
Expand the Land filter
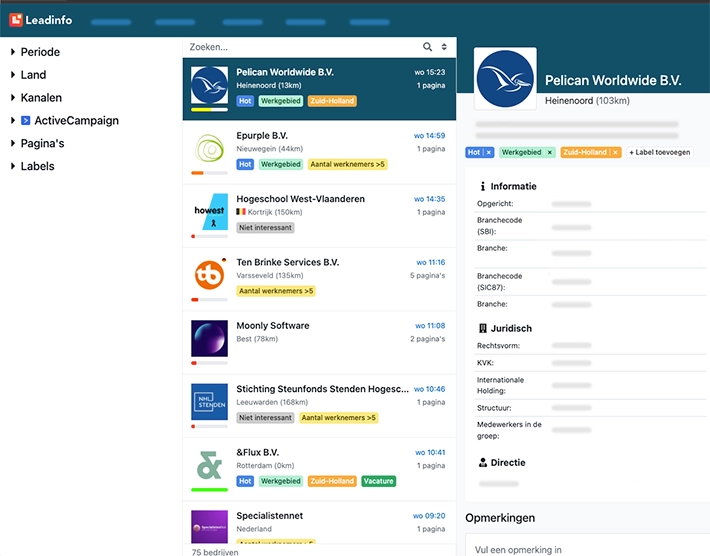[x=29, y=75]
